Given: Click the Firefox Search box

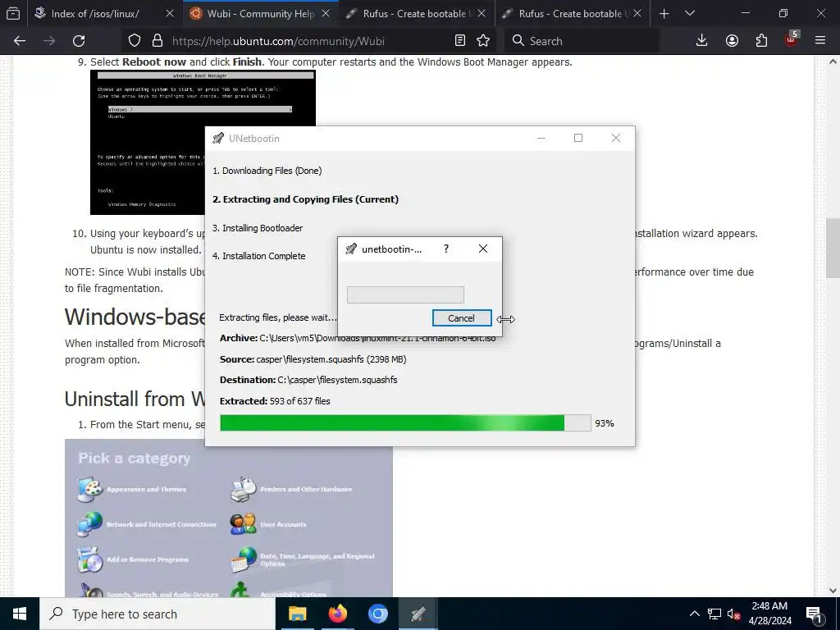Looking at the screenshot, I should (582, 41).
